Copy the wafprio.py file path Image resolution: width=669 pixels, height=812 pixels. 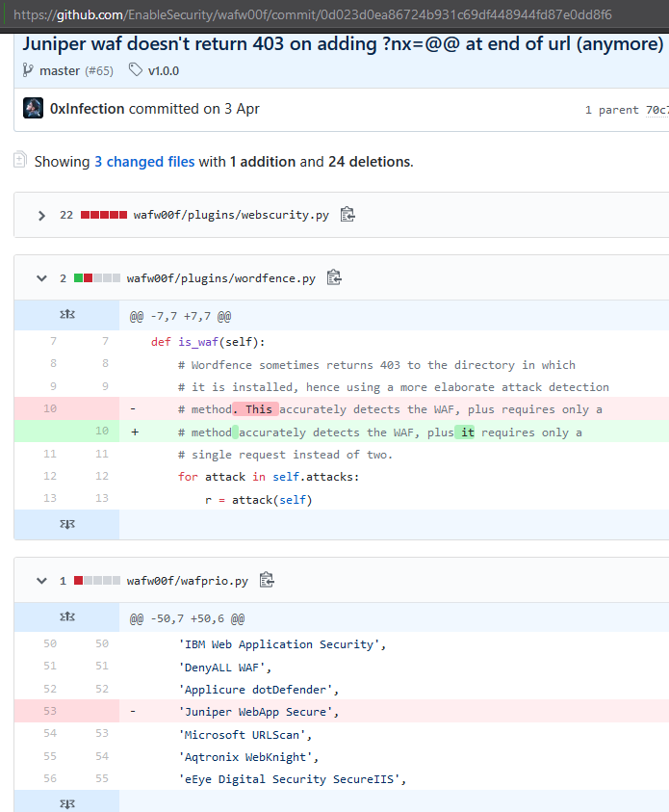[x=267, y=581]
